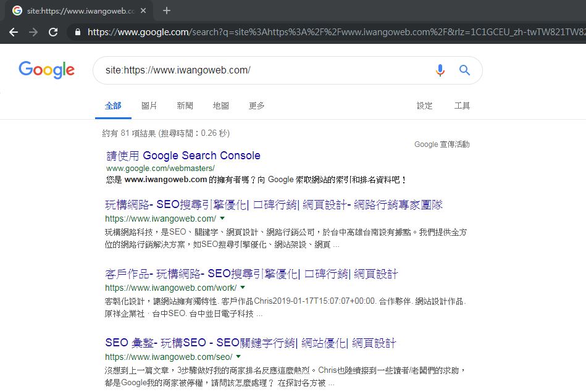
Task: Open 玩構網路- SEO搜尋引擎優化 homepage result
Action: 274,205
